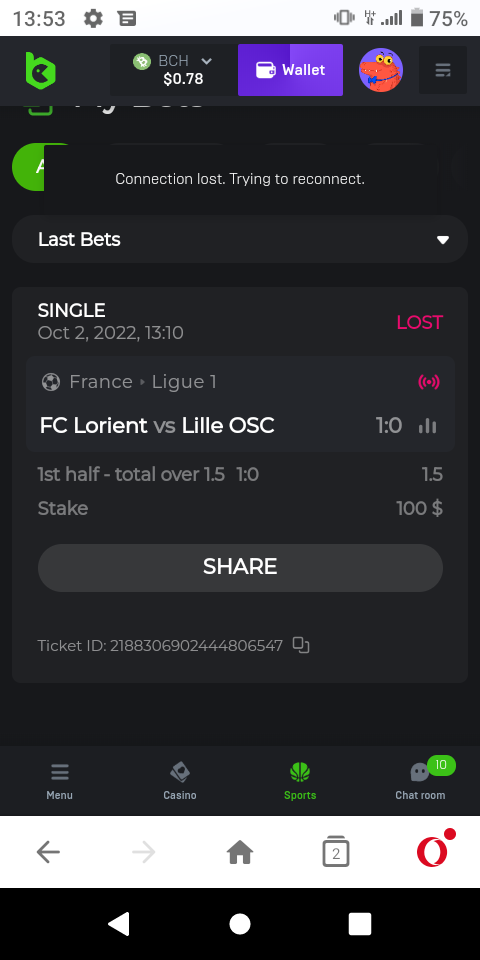Open the Opera browser menu icon
Viewport: 480px width, 960px height.
[x=433, y=850]
